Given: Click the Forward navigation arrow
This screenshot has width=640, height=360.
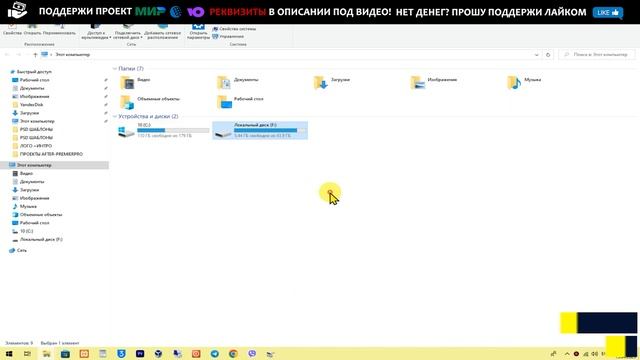Looking at the screenshot, I should click(x=18, y=55).
